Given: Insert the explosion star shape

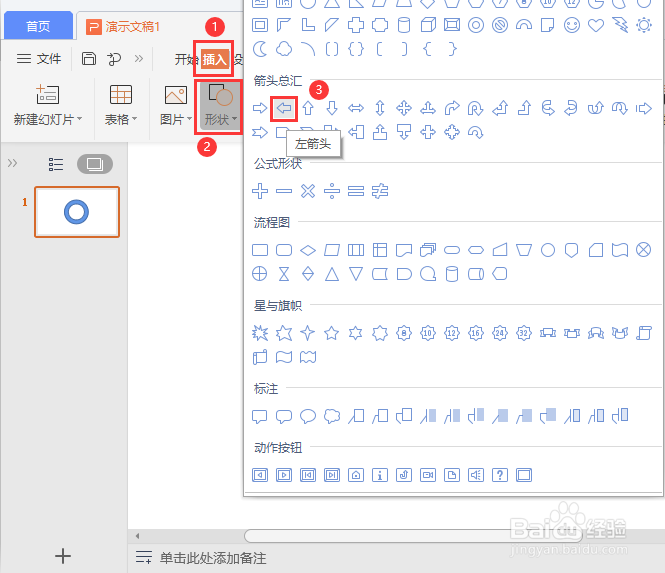Looking at the screenshot, I should click(x=260, y=333).
